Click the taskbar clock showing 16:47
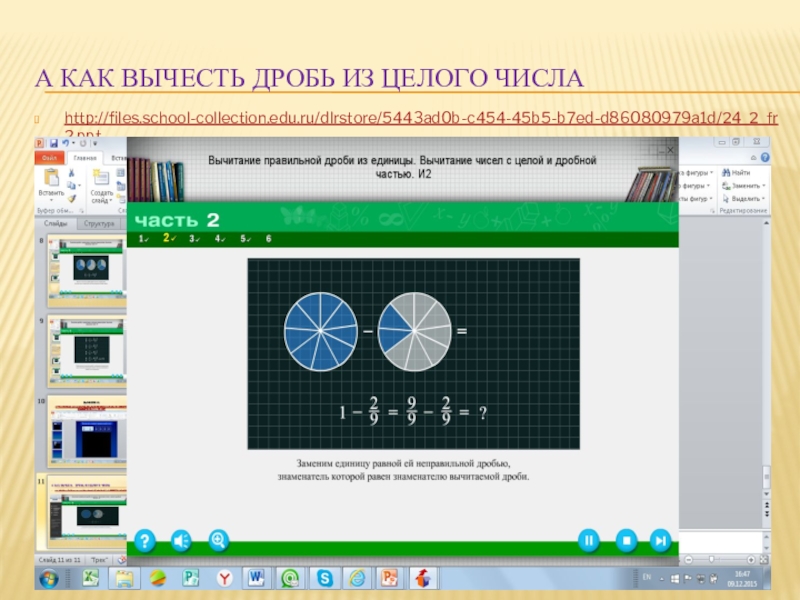This screenshot has height=600, width=800. pos(742,579)
